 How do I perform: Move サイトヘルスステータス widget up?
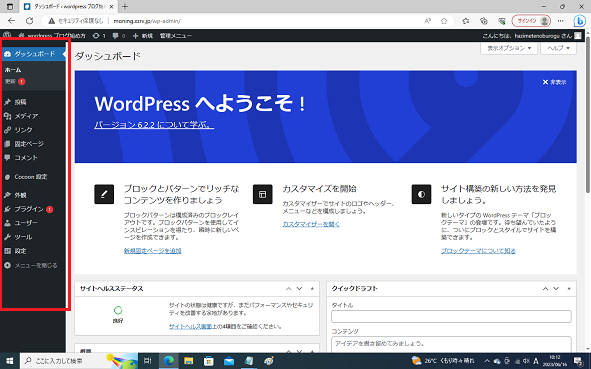(x=289, y=289)
